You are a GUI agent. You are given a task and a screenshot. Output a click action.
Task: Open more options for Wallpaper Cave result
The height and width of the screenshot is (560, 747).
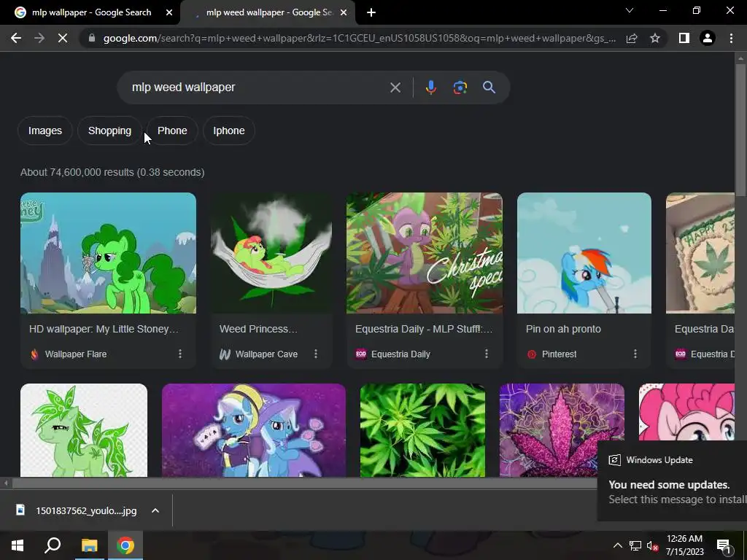pos(316,354)
